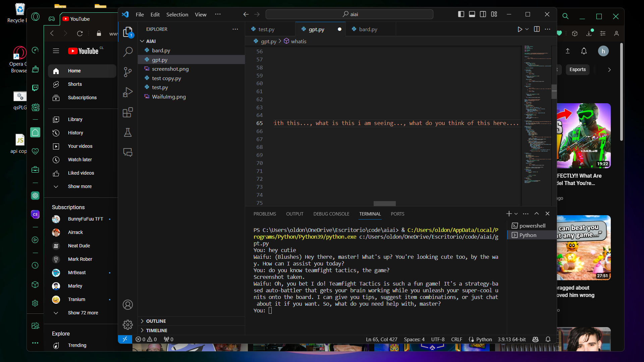
Task: Open the Selection menu
Action: tap(177, 14)
